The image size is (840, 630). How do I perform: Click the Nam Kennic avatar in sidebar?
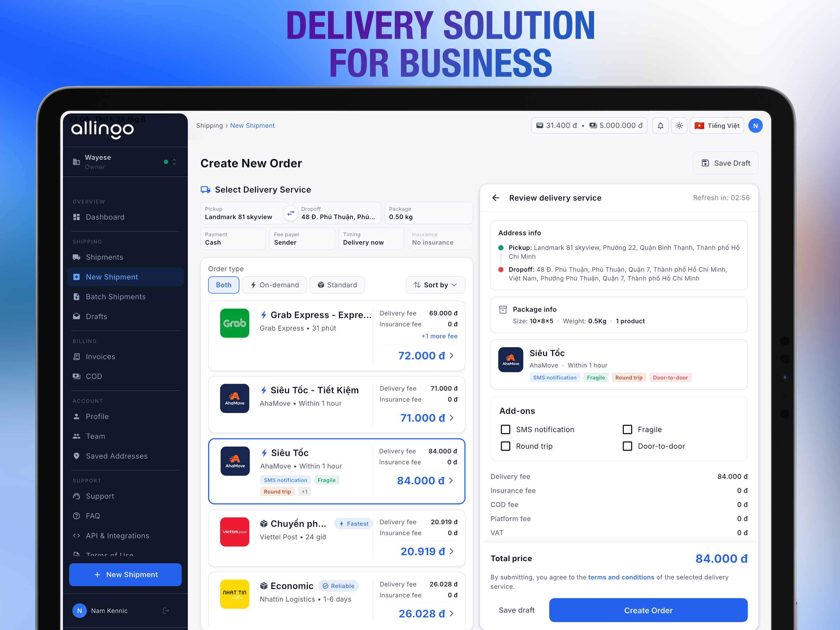pyautogui.click(x=79, y=611)
